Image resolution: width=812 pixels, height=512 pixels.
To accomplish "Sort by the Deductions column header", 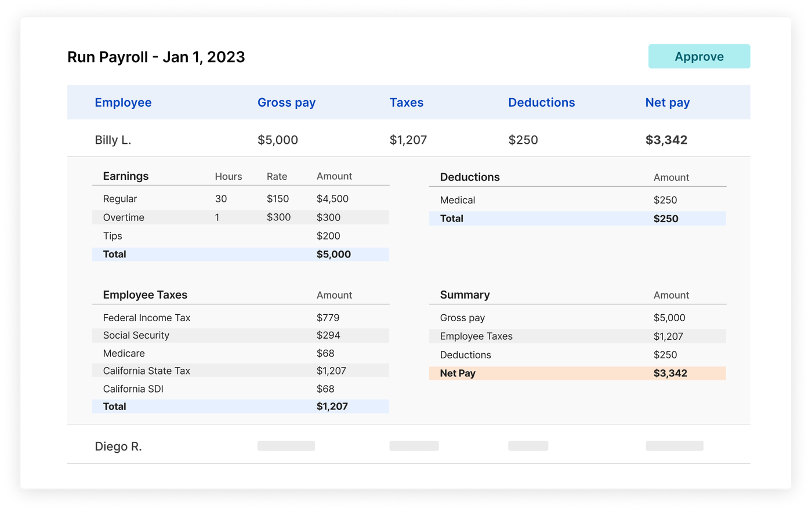I will [541, 102].
